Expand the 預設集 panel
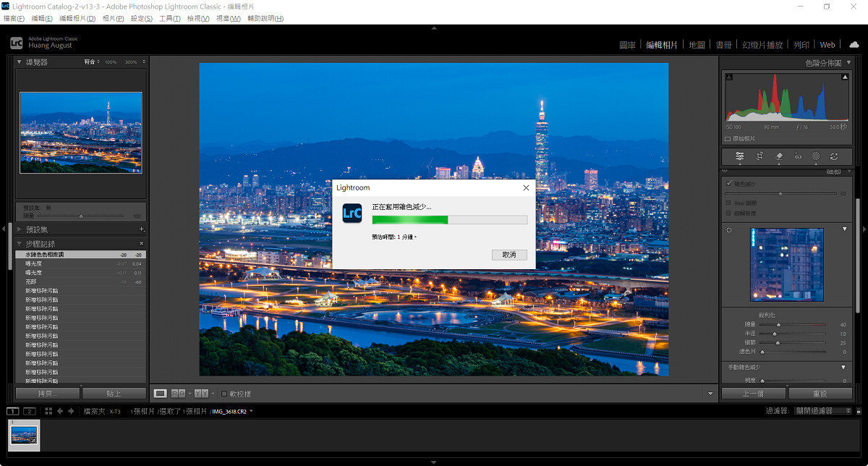Screen dimensions: 868x466 click(20, 229)
